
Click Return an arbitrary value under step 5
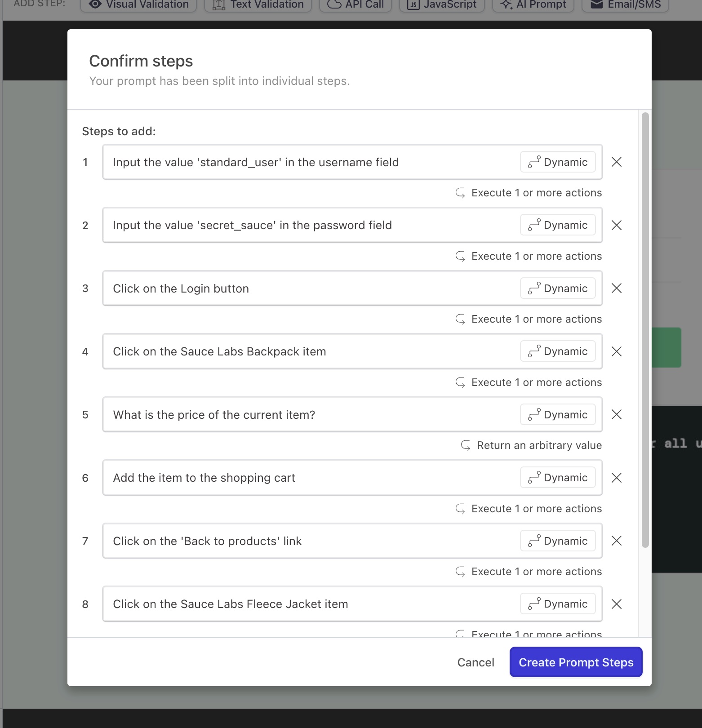click(531, 445)
